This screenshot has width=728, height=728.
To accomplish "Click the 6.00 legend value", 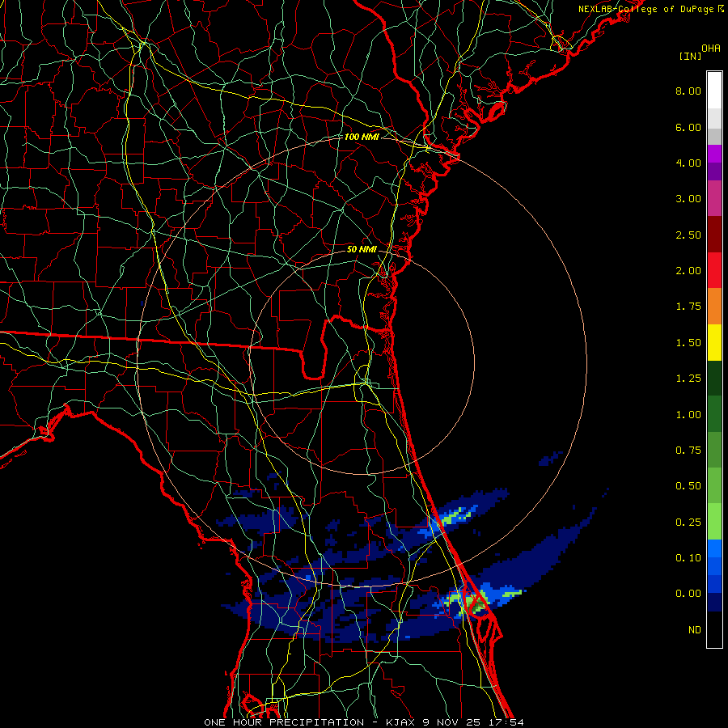I will tap(688, 127).
